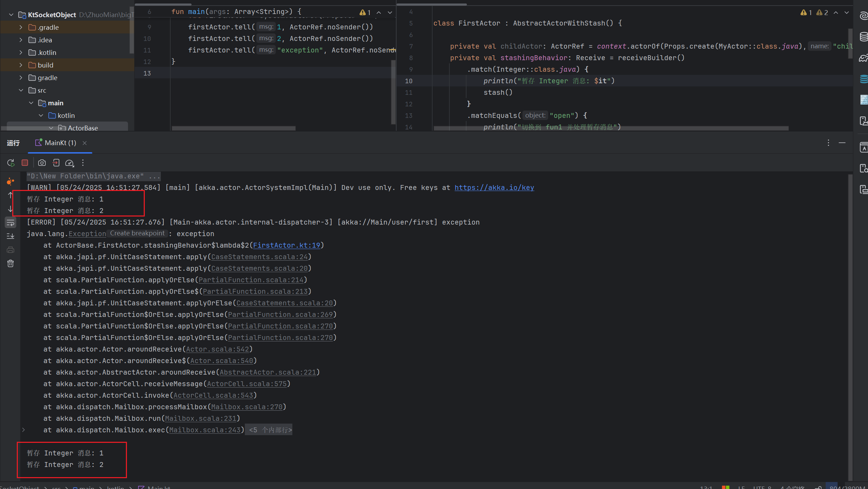Image resolution: width=868 pixels, height=489 pixels.
Task: Open the Device Explorer sidebar icon
Action: click(x=863, y=168)
